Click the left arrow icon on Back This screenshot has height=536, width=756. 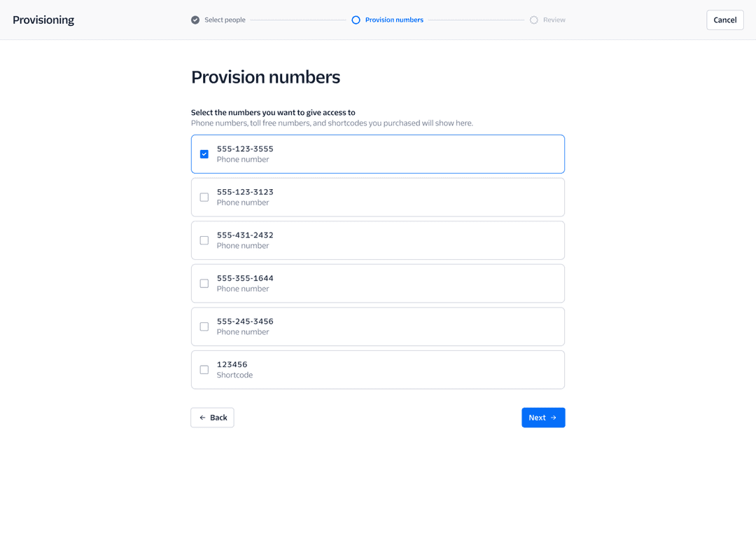202,418
